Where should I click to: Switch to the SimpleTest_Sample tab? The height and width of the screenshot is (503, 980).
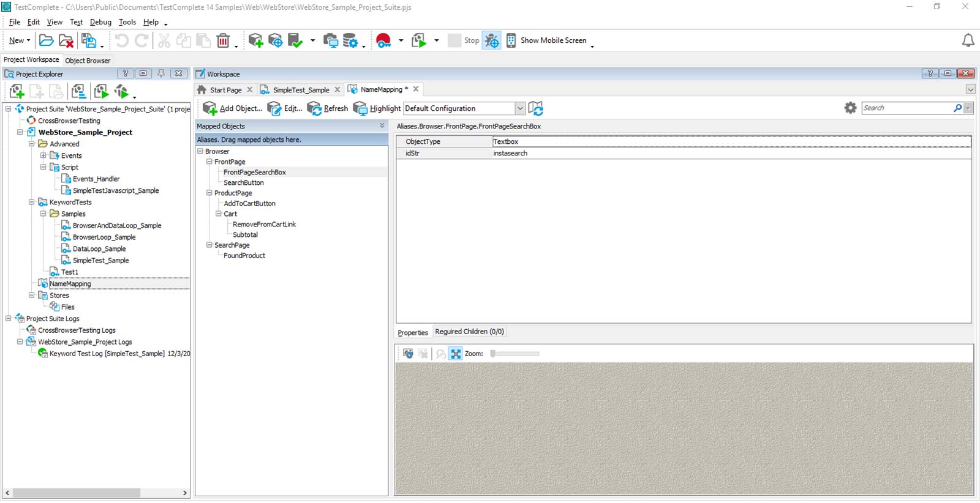coord(301,90)
